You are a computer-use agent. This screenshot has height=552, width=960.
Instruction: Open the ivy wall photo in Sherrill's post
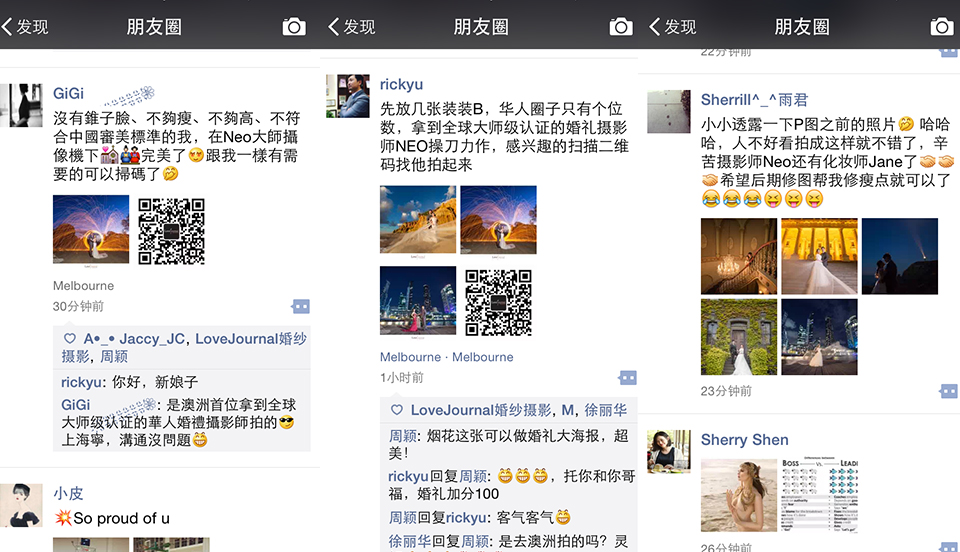738,336
